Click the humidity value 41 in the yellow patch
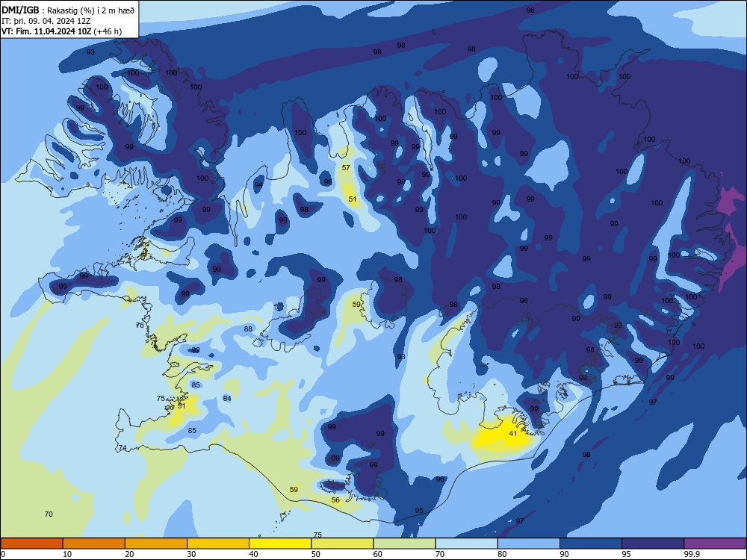 pyautogui.click(x=513, y=433)
